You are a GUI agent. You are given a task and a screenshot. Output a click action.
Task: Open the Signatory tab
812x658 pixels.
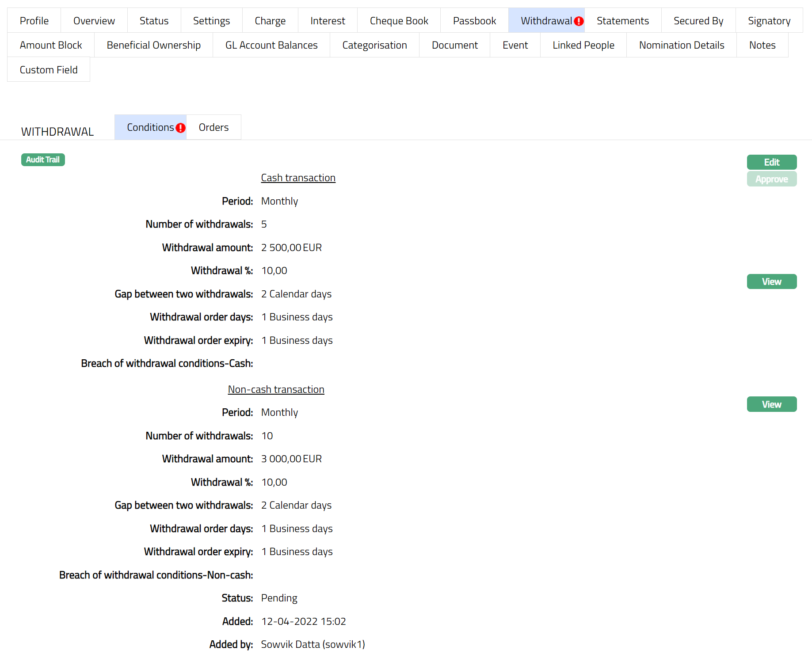tap(769, 21)
